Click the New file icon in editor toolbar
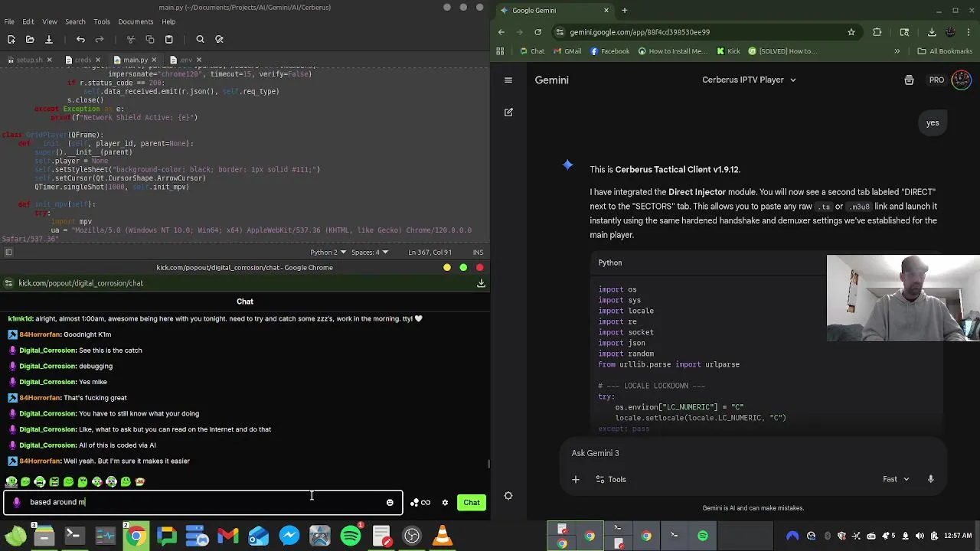 coord(11,39)
